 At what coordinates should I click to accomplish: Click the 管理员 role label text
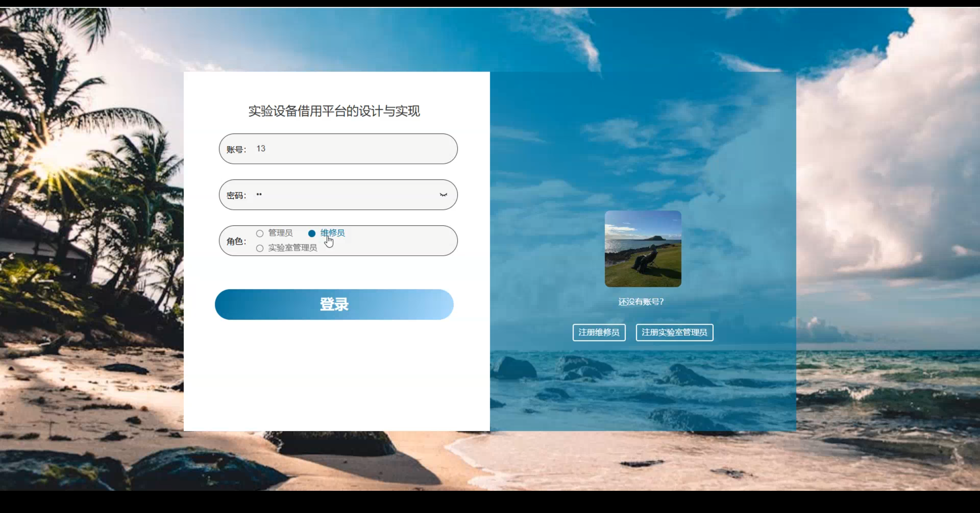(x=280, y=233)
